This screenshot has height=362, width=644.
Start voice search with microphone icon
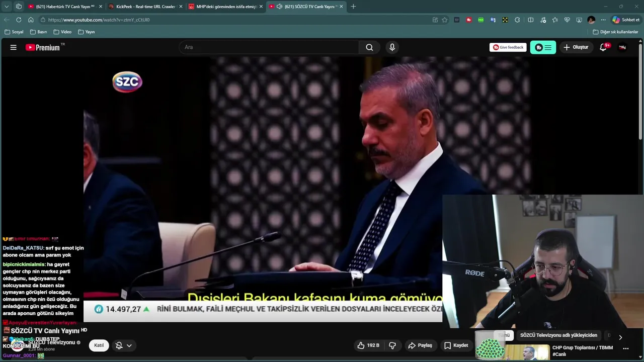point(392,47)
